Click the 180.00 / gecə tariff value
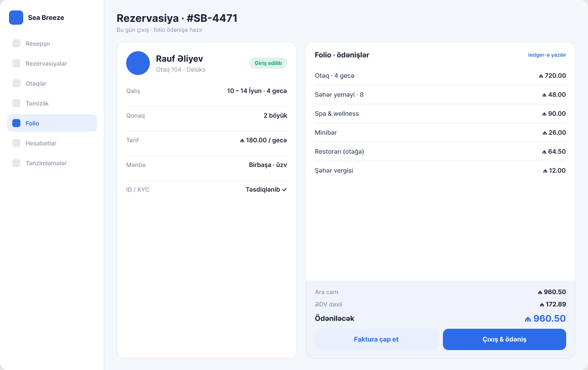 [264, 140]
